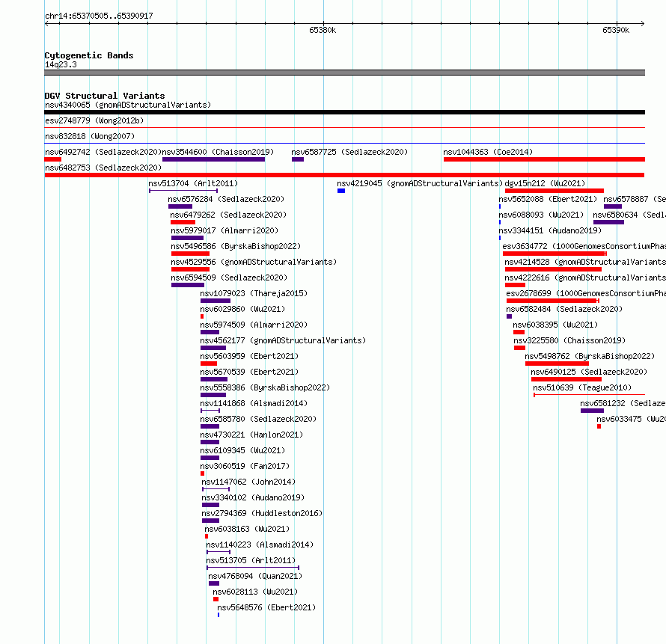Select nsv1140223 (Alsmadi2014) label
The width and height of the screenshot is (666, 644).
click(260, 545)
